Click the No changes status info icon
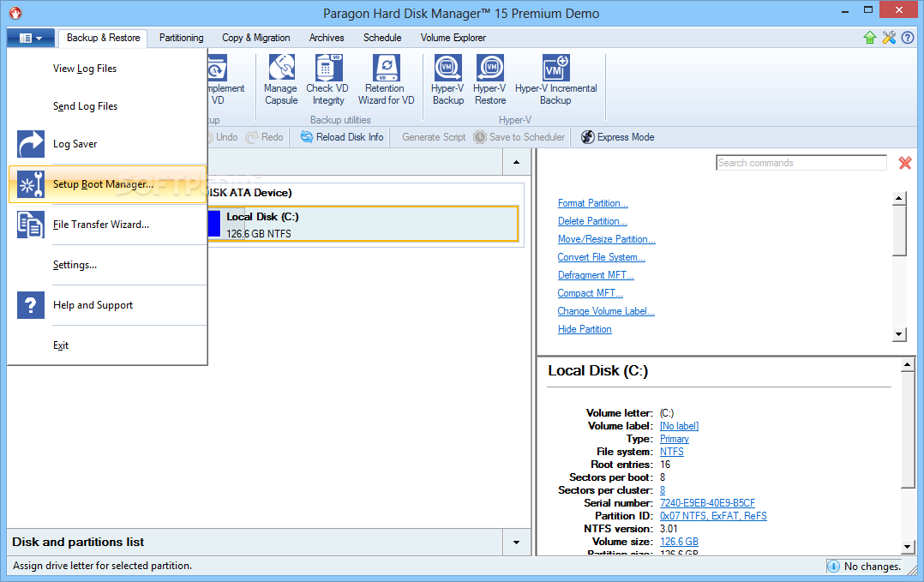This screenshot has width=924, height=582. (x=833, y=567)
